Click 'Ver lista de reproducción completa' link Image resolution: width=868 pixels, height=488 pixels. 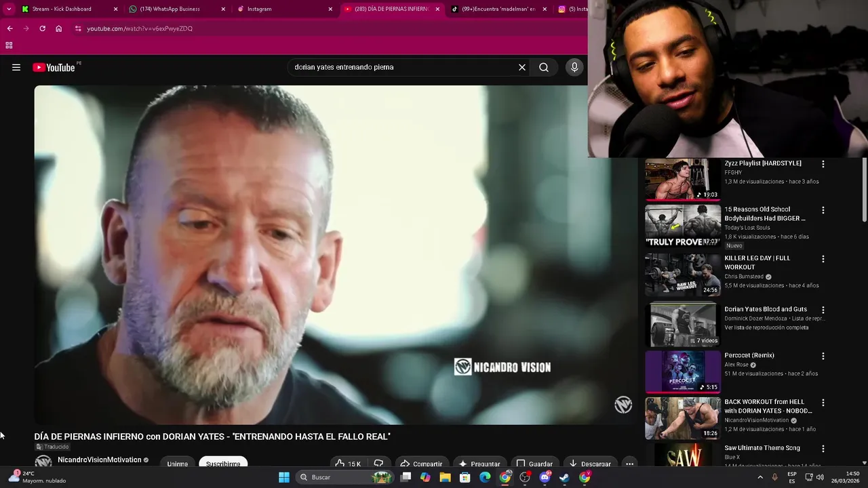click(766, 327)
